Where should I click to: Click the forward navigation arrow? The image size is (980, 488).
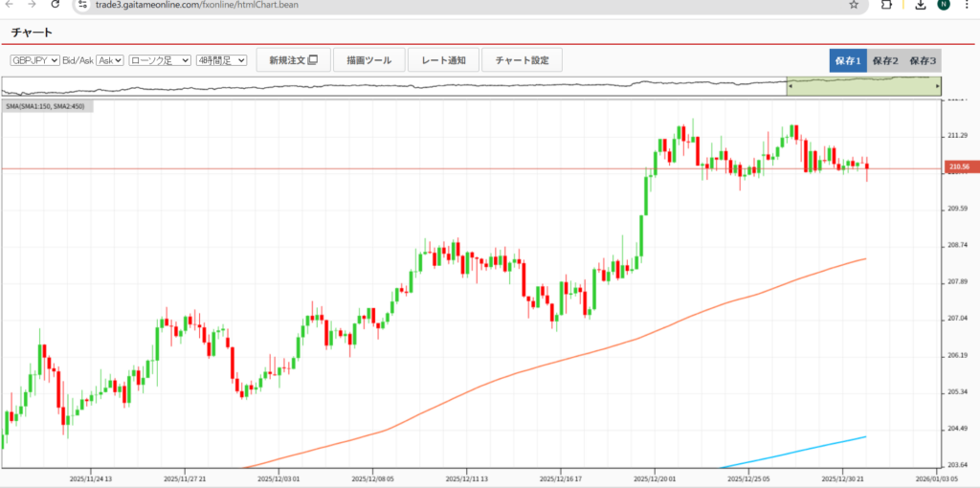pos(30,5)
